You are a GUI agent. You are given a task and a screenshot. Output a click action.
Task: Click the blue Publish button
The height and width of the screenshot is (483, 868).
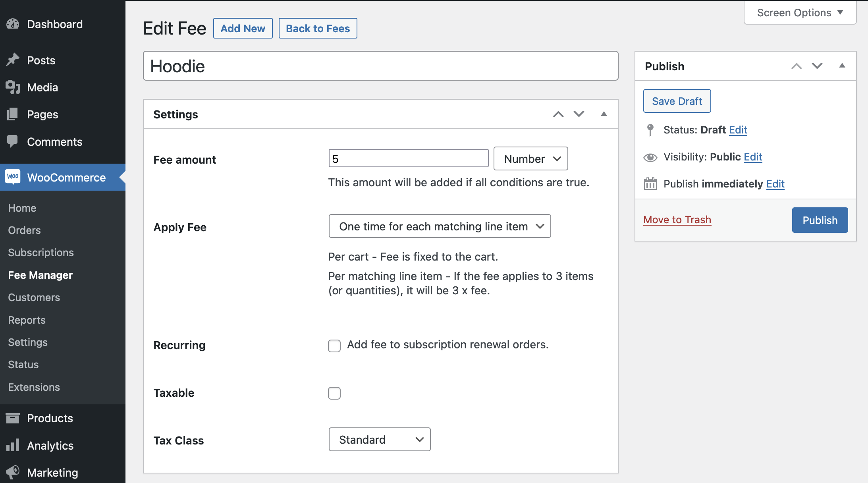pyautogui.click(x=820, y=220)
